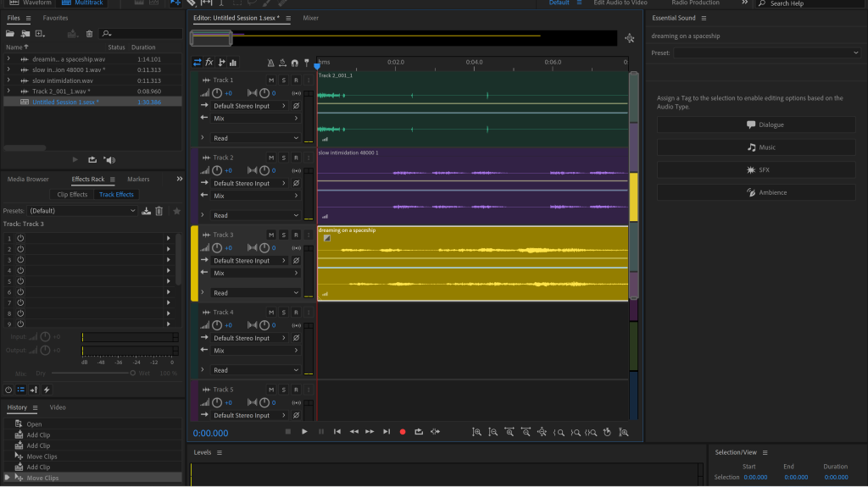Assign Dialogue audio type

point(756,125)
